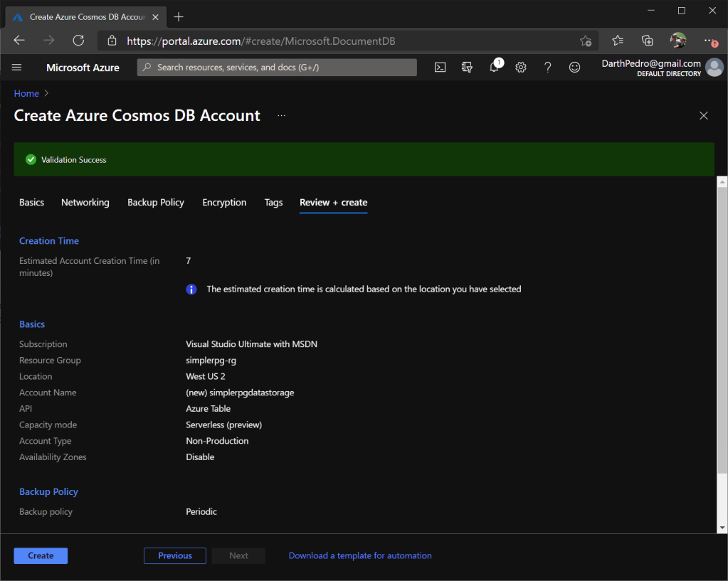Click the Previous button
The height and width of the screenshot is (581, 728).
coord(175,555)
